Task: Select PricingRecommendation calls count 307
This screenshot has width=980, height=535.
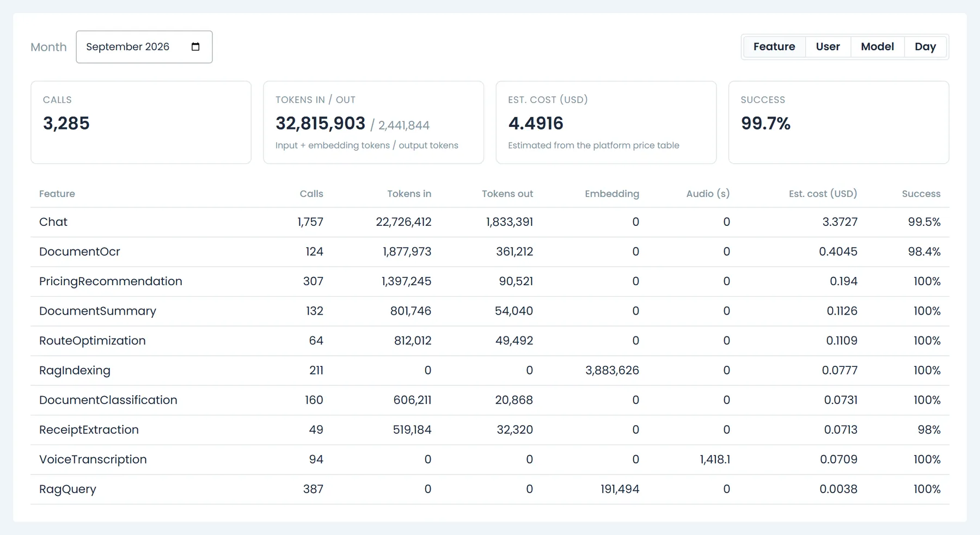Action: (313, 281)
